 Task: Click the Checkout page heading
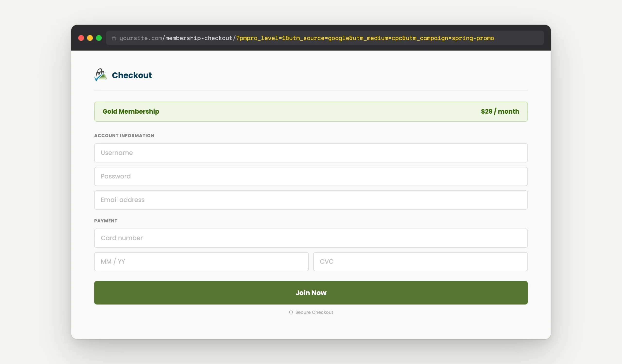coord(131,75)
